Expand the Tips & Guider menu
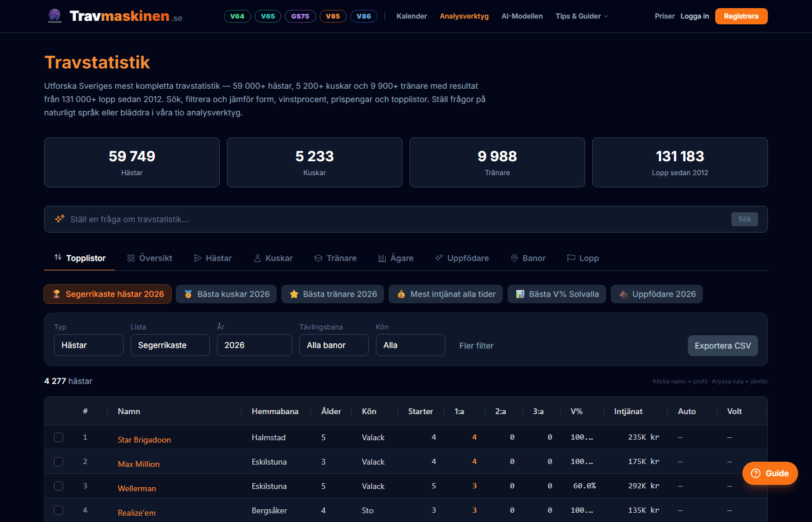Viewport: 812px width, 522px height. [x=581, y=16]
